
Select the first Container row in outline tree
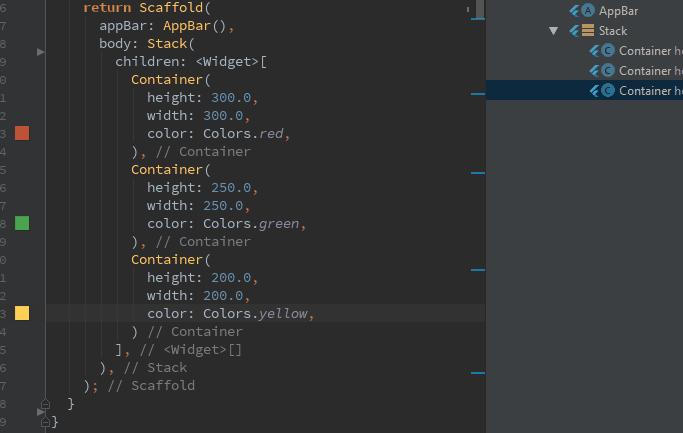click(649, 51)
